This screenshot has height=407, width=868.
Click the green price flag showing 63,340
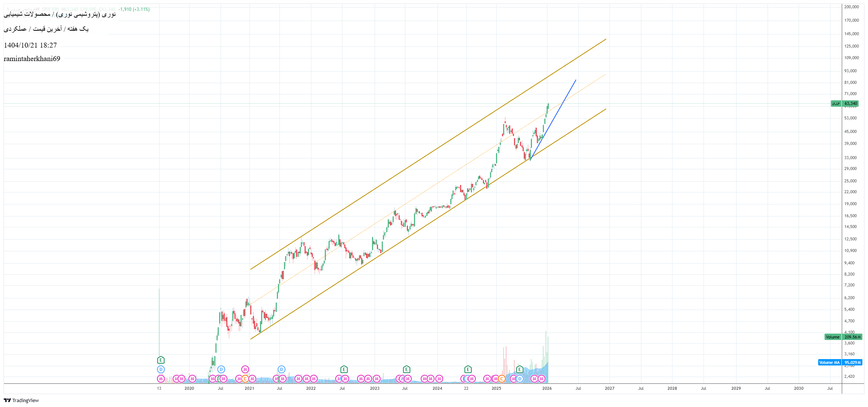point(848,104)
